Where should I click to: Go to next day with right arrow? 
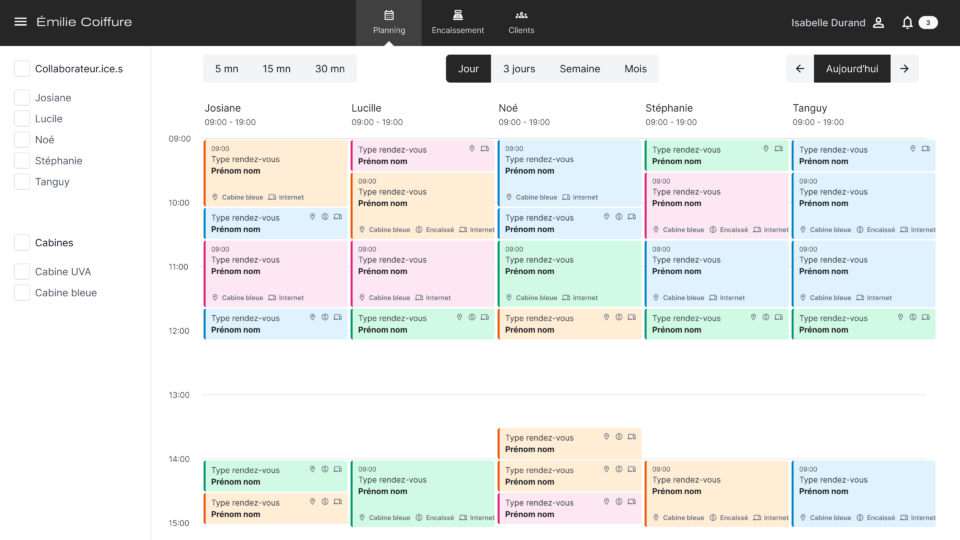click(904, 69)
